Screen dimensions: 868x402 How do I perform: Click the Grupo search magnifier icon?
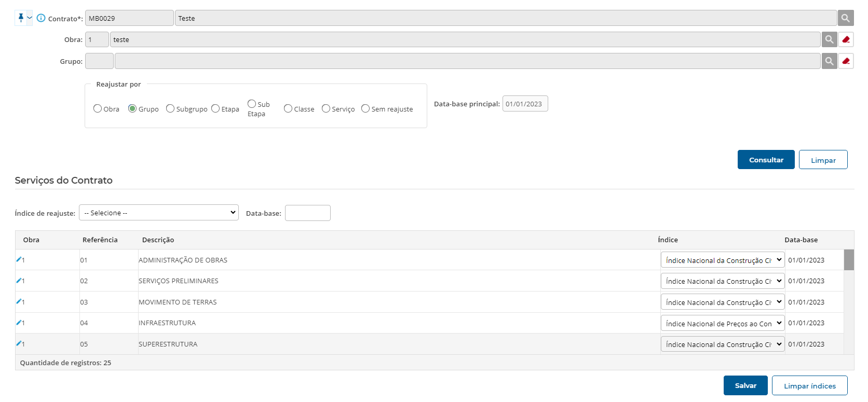pyautogui.click(x=829, y=61)
